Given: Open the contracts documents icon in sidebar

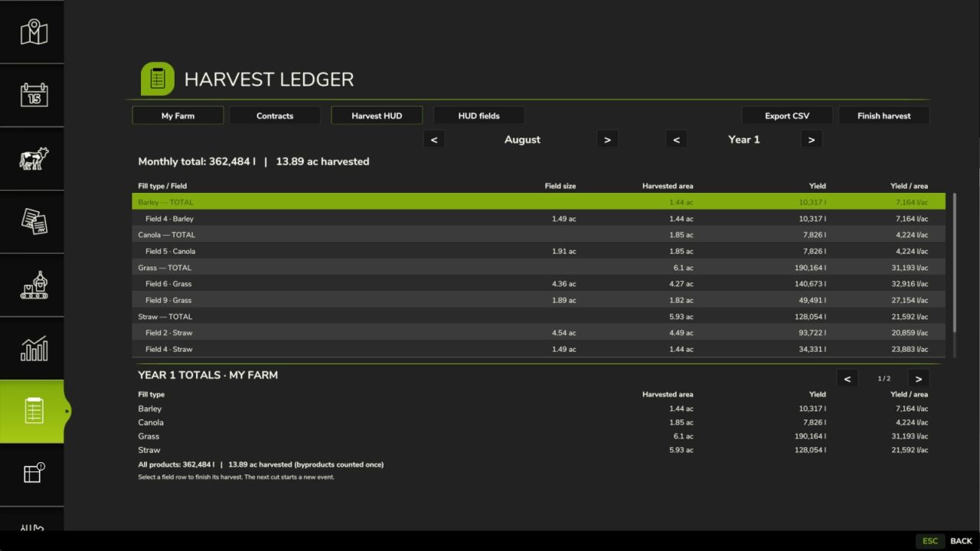Looking at the screenshot, I should pos(32,222).
